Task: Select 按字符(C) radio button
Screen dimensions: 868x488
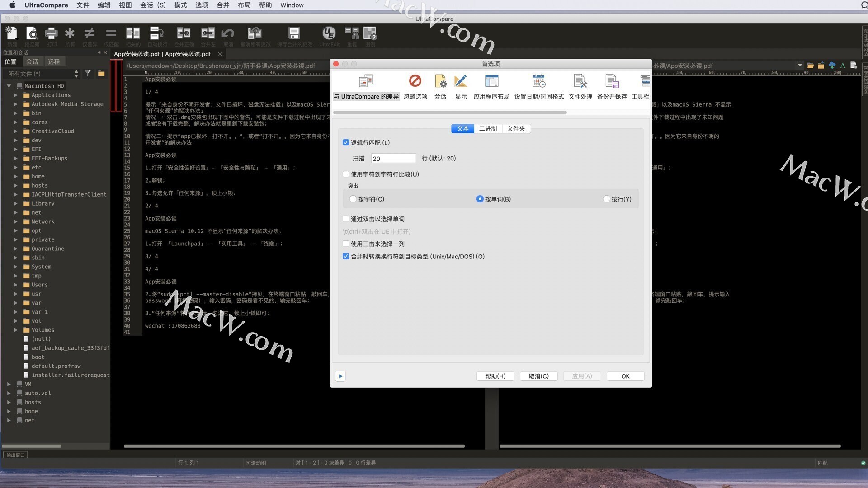Action: [353, 199]
